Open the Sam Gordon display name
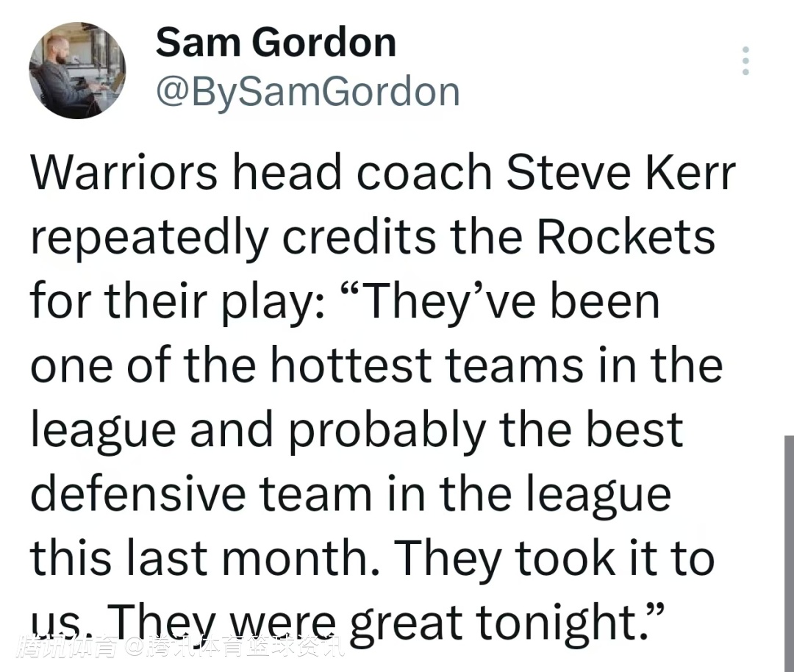Viewport: 794px width, 672px height. pos(276,43)
